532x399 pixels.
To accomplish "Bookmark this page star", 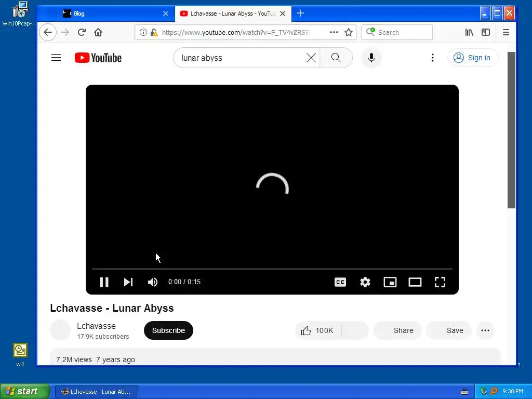I will pos(349,32).
